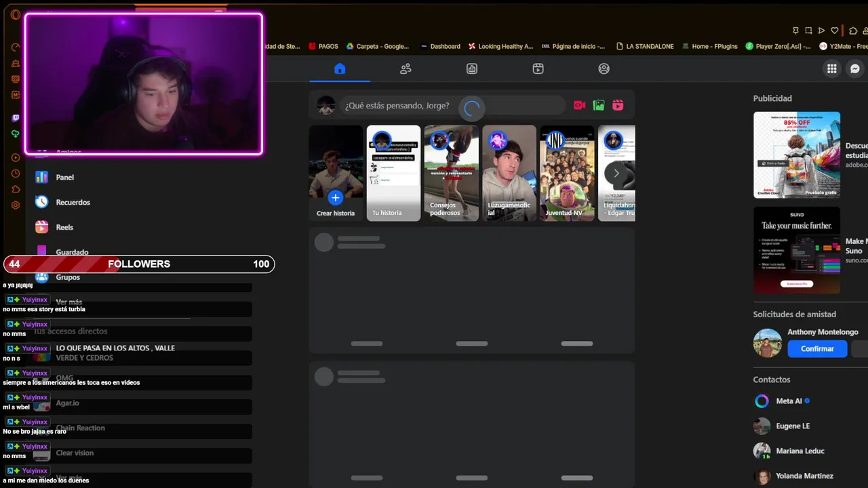The width and height of the screenshot is (868, 488).
Task: Open the dashboard bar-chart icon in top navigation
Action: click(x=472, y=68)
